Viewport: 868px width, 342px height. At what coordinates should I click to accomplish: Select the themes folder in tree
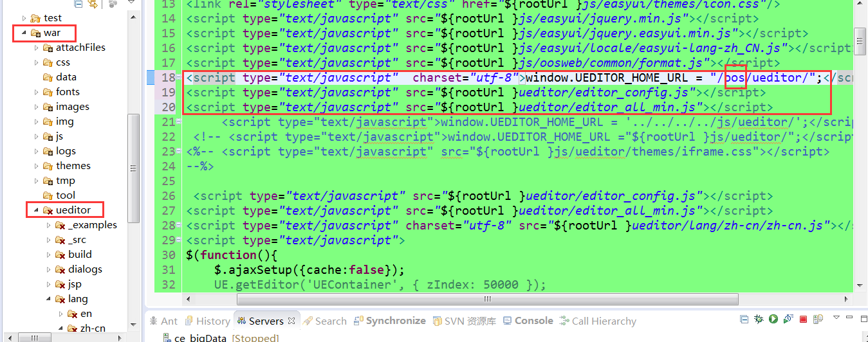pos(73,166)
